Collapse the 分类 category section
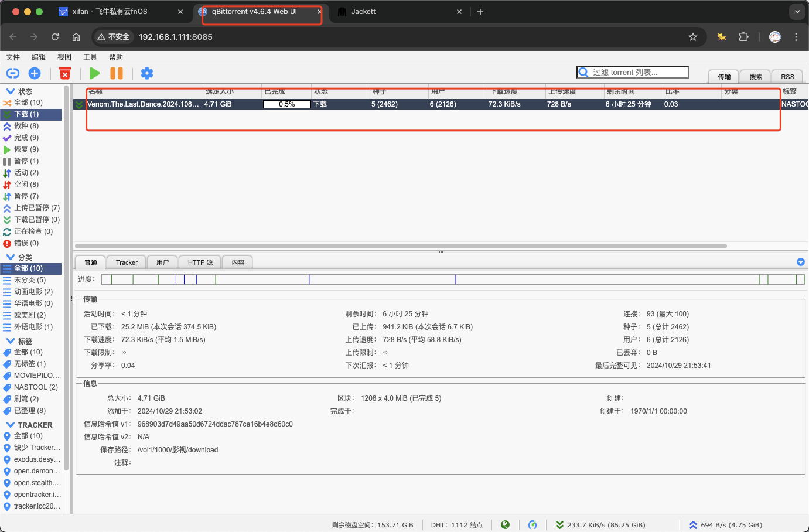Viewport: 809px width, 532px height. pyautogui.click(x=11, y=257)
